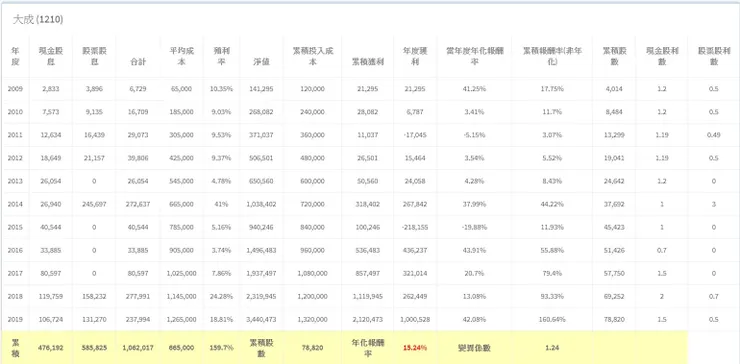
Task: Click stock dividend ratio 0.7
Action: click(x=714, y=296)
